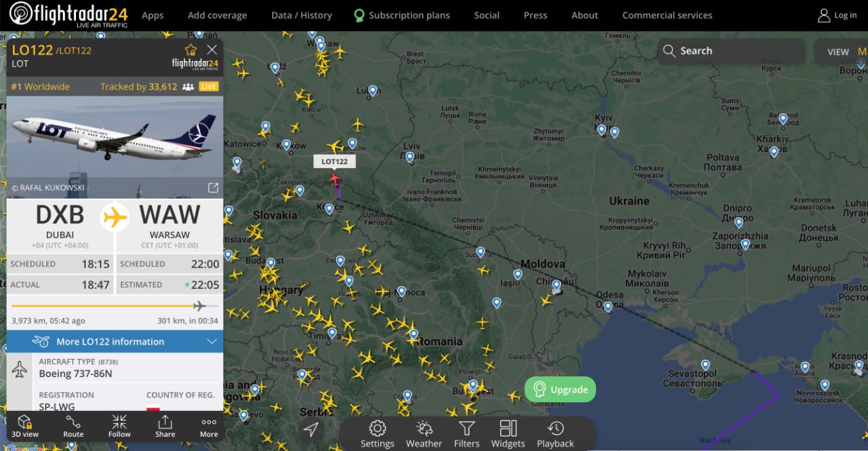Share the LO122 flight
This screenshot has height=451, width=868.
pyautogui.click(x=165, y=427)
